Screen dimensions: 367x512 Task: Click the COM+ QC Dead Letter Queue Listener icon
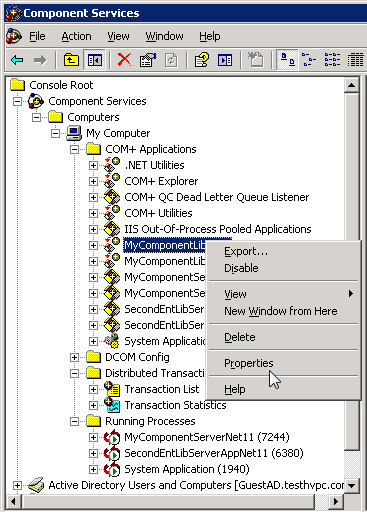(112, 197)
